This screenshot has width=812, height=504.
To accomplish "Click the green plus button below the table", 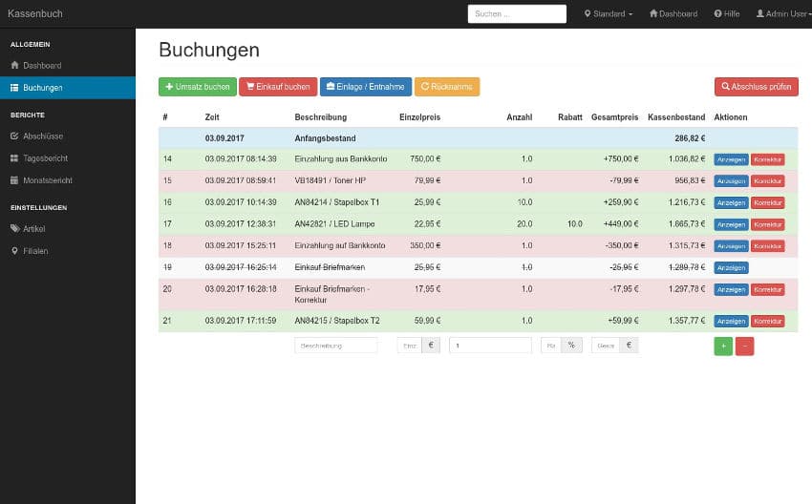I will (723, 346).
